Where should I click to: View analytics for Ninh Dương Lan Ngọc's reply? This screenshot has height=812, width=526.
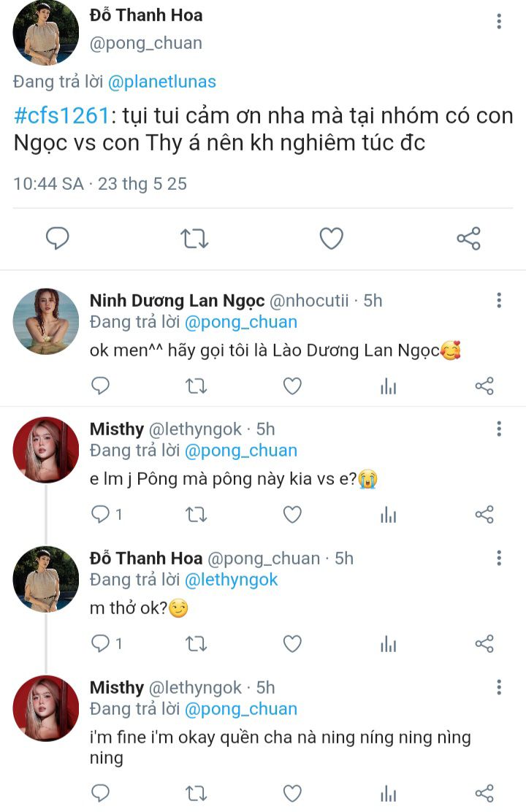(x=388, y=386)
